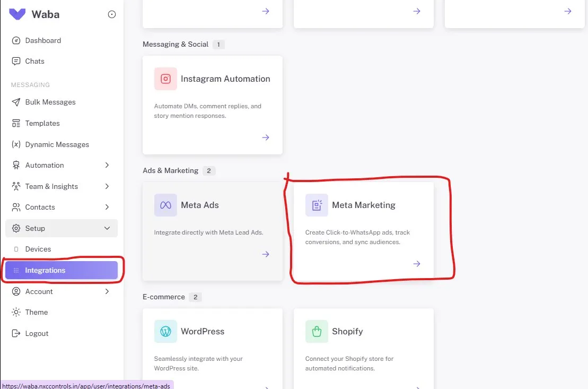Click the Theme sun icon
Image resolution: width=588 pixels, height=389 pixels.
coord(16,313)
